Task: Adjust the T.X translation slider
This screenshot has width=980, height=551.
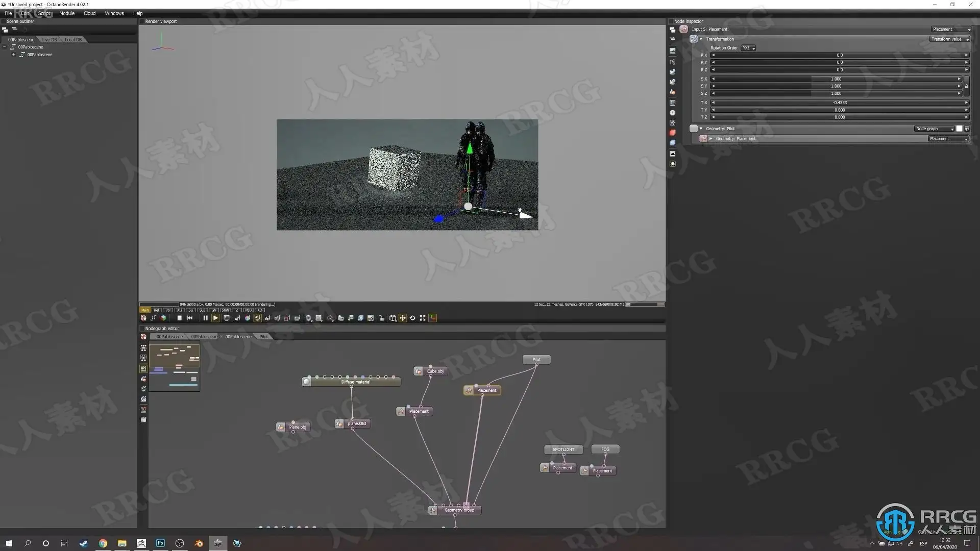Action: [x=839, y=103]
